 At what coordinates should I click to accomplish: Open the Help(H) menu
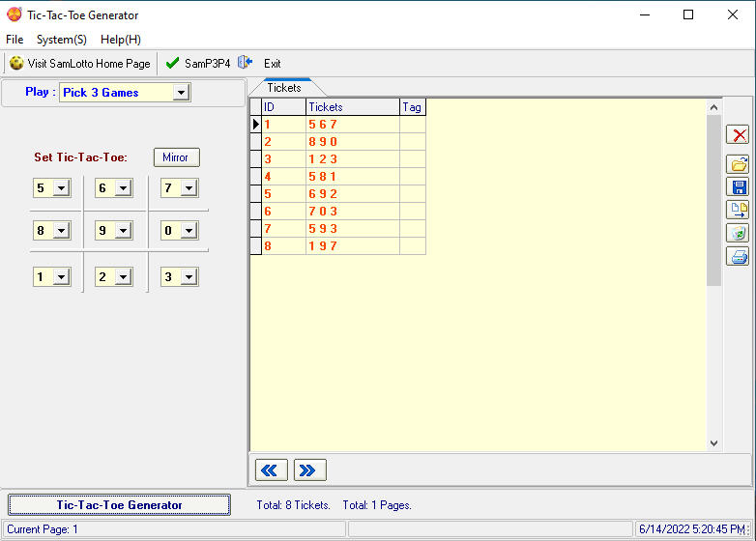121,40
